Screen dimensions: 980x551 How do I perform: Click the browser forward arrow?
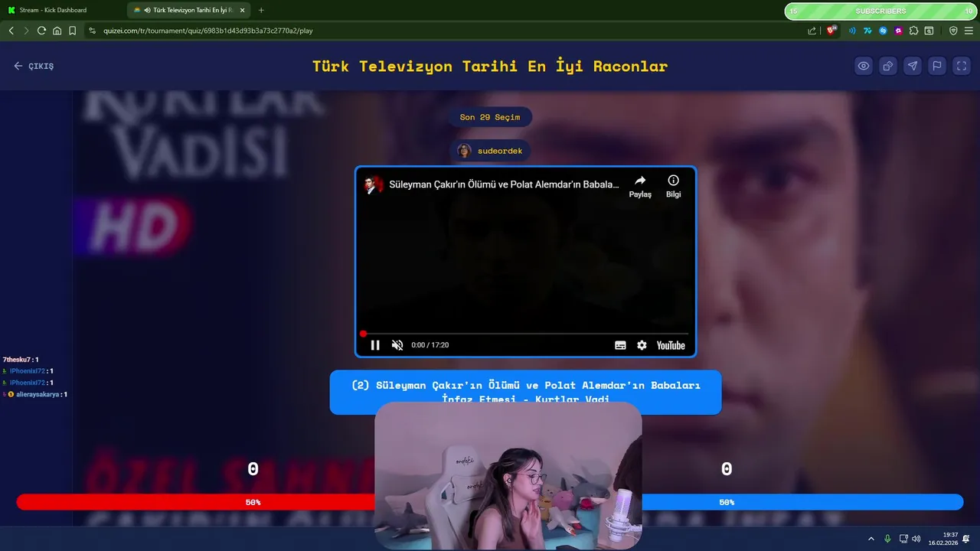[26, 31]
